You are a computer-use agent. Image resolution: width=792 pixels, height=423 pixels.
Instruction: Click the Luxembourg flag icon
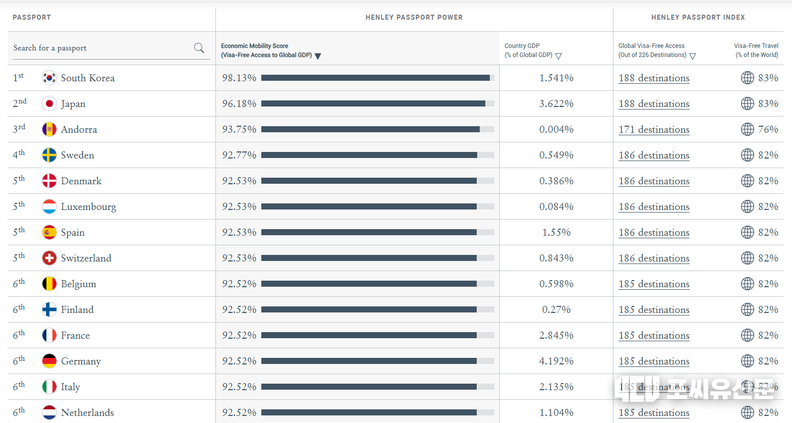(x=49, y=207)
